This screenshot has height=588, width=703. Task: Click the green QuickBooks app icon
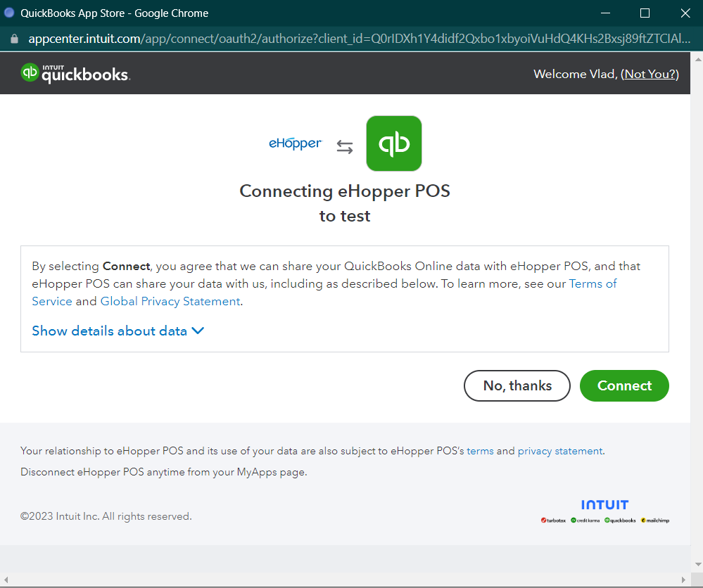[393, 143]
